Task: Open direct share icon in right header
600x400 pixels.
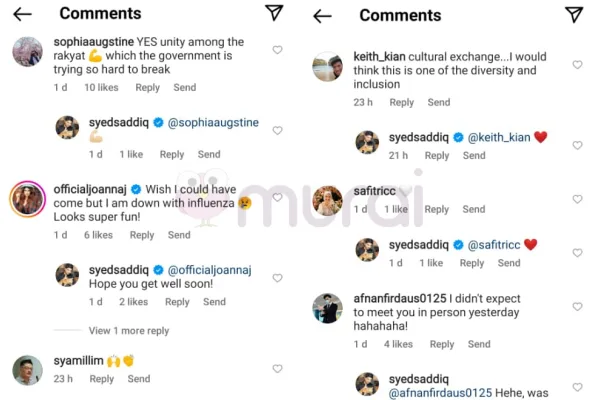Action: pos(574,14)
